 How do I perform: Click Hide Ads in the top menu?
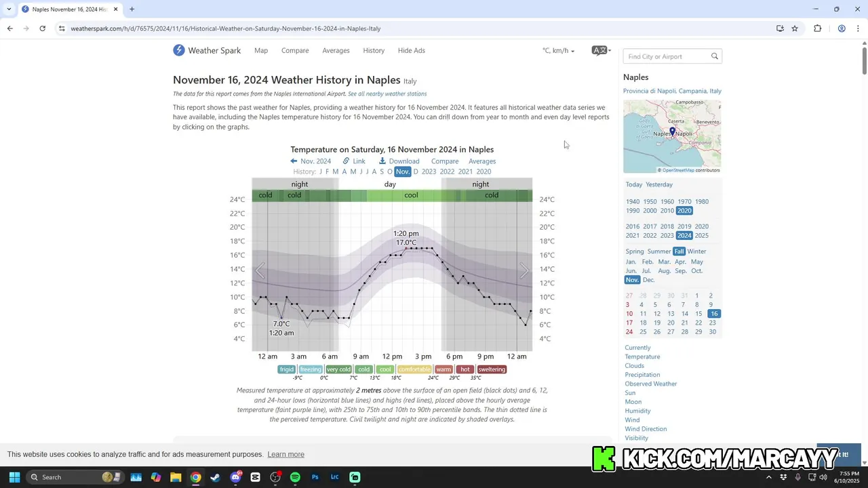click(411, 51)
